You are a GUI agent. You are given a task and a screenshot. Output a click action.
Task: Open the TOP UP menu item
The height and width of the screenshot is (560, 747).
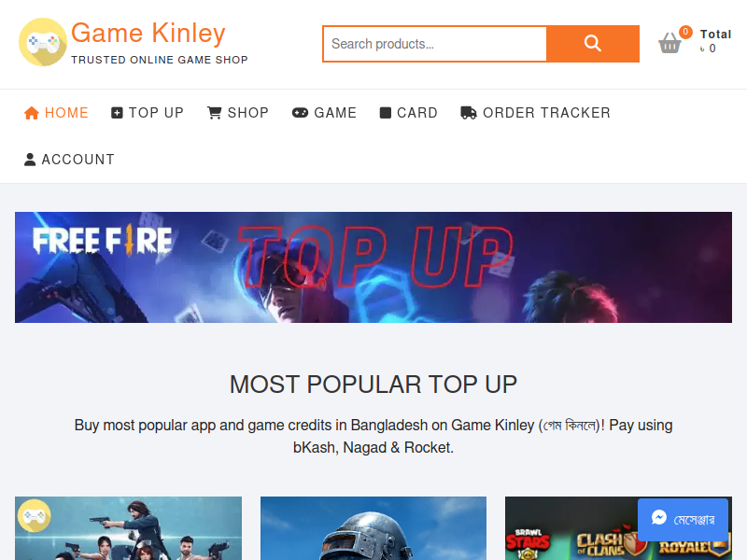coord(148,113)
